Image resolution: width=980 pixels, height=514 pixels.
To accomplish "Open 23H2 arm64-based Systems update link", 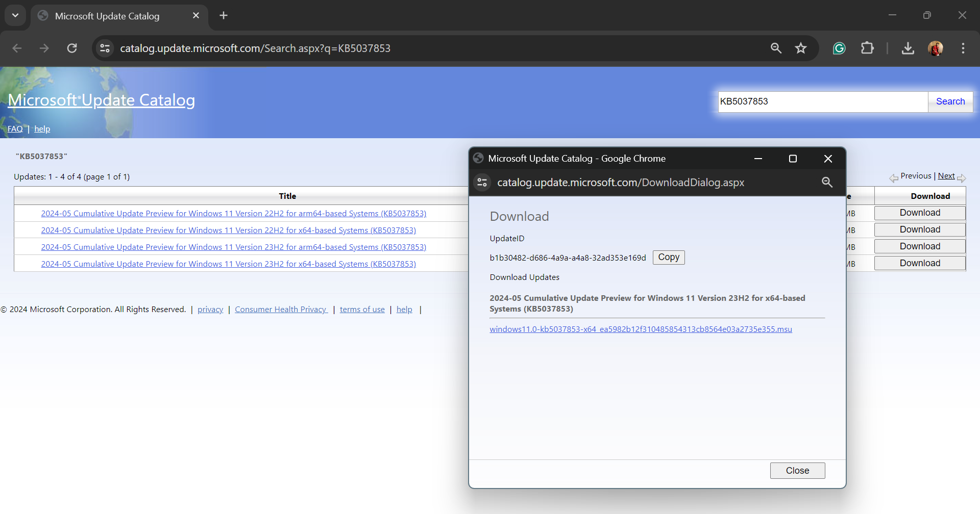I will click(234, 247).
